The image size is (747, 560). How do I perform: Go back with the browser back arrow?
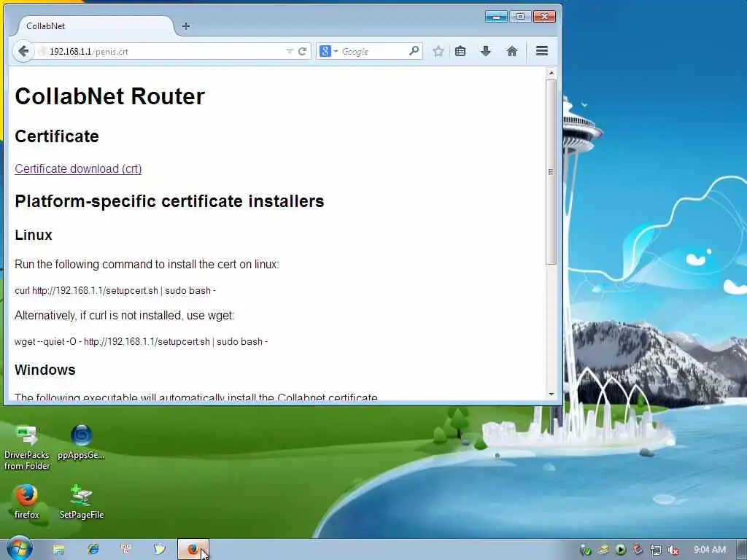tap(23, 51)
